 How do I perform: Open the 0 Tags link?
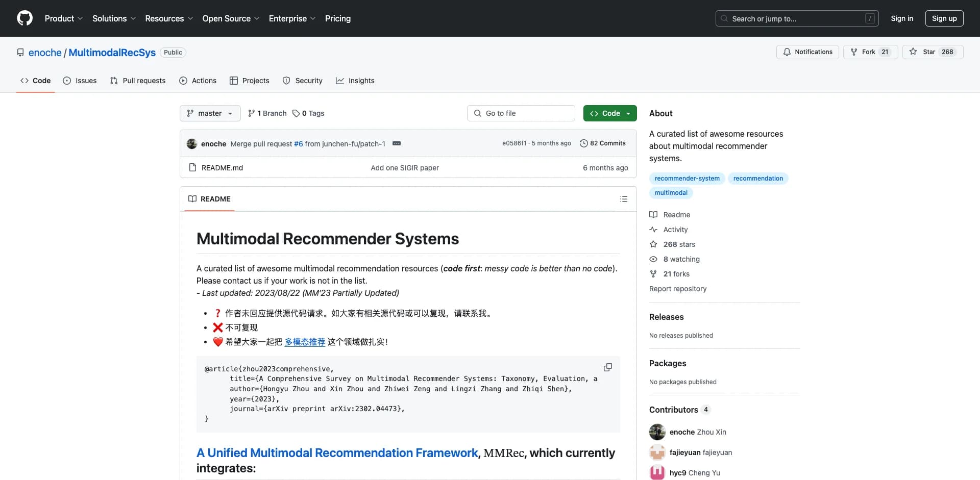308,113
